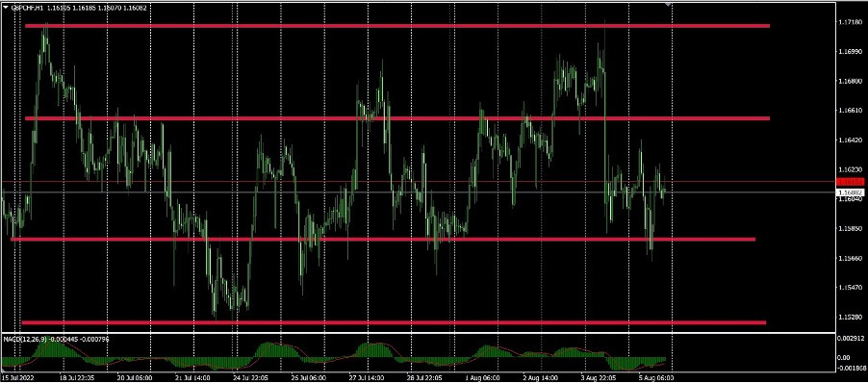Click the chart shift triangle marker on top edge
Viewport: 868px width, 383px height.
(x=668, y=5)
